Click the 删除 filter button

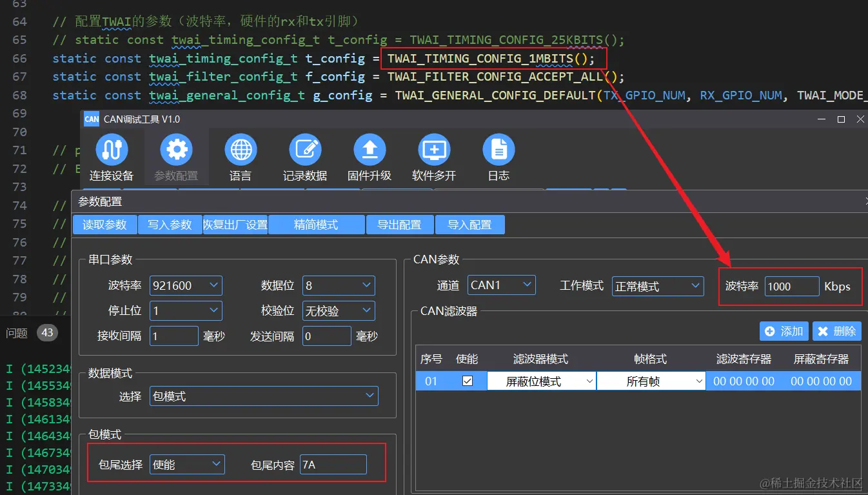[x=837, y=331]
